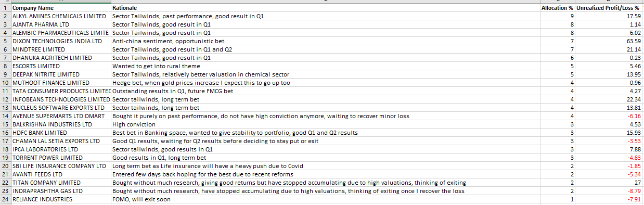Click the Allocation % column header
Viewport: 644px width, 205px height.
pos(557,8)
